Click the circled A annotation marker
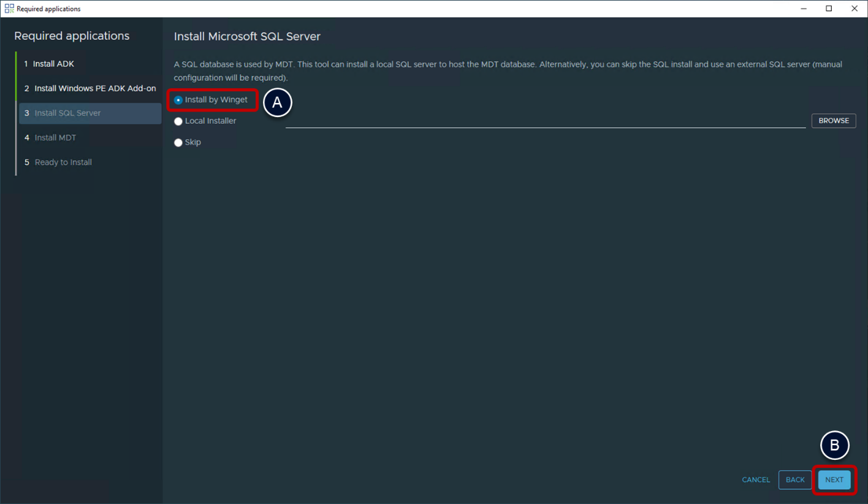This screenshot has width=868, height=504. point(277,103)
